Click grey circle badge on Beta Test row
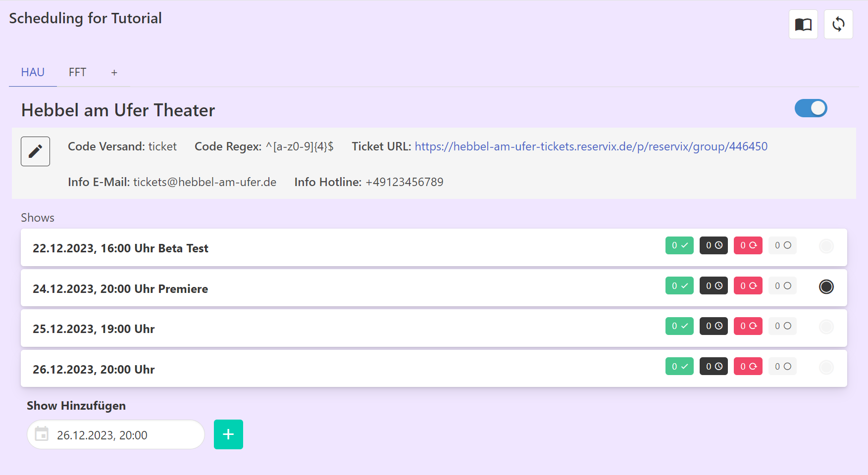The width and height of the screenshot is (868, 475). tap(782, 245)
